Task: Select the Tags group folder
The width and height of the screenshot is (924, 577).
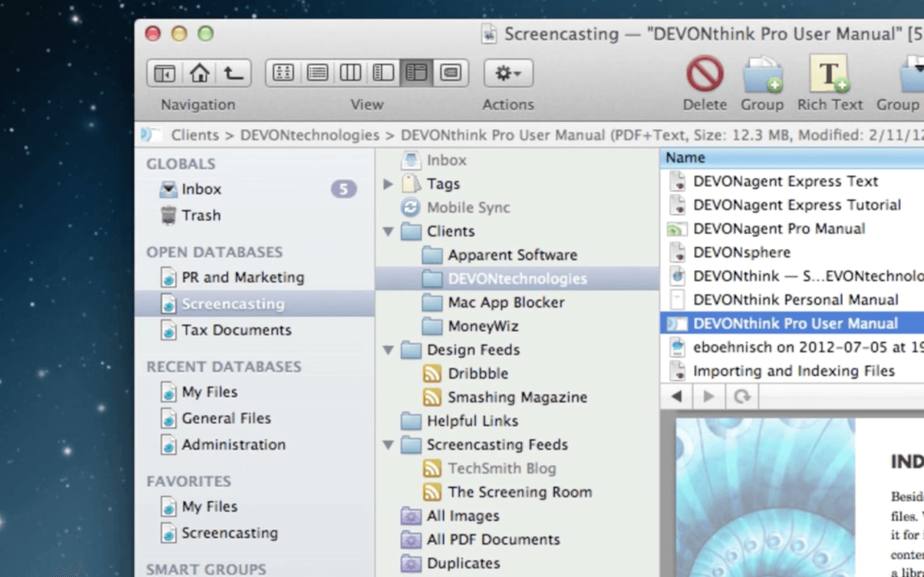Action: 431,184
